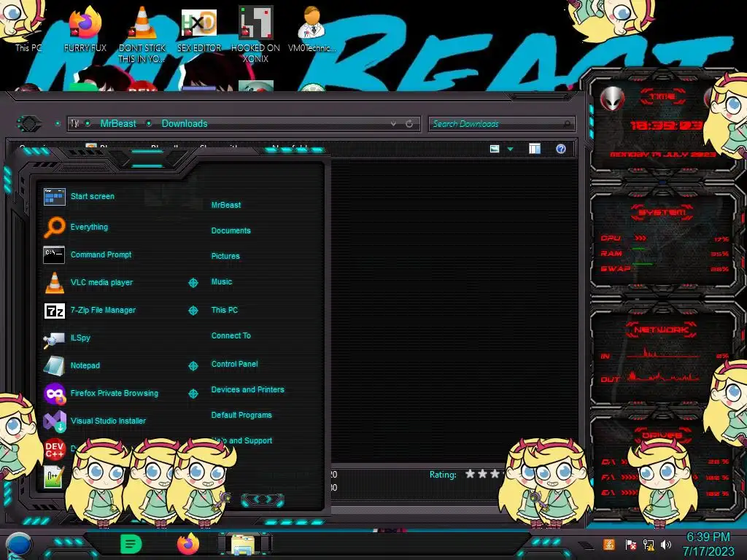The height and width of the screenshot is (560, 747).
Task: Click MrBeast in the Explorer address bar
Action: tap(118, 123)
